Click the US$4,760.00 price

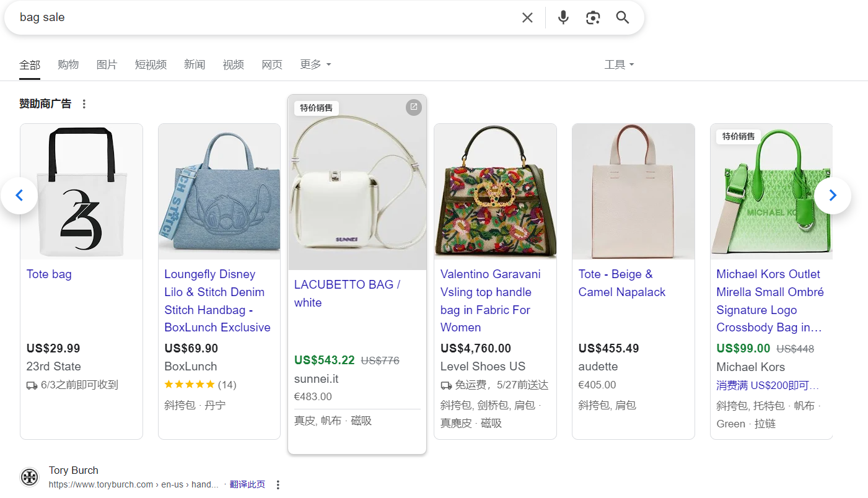476,349
